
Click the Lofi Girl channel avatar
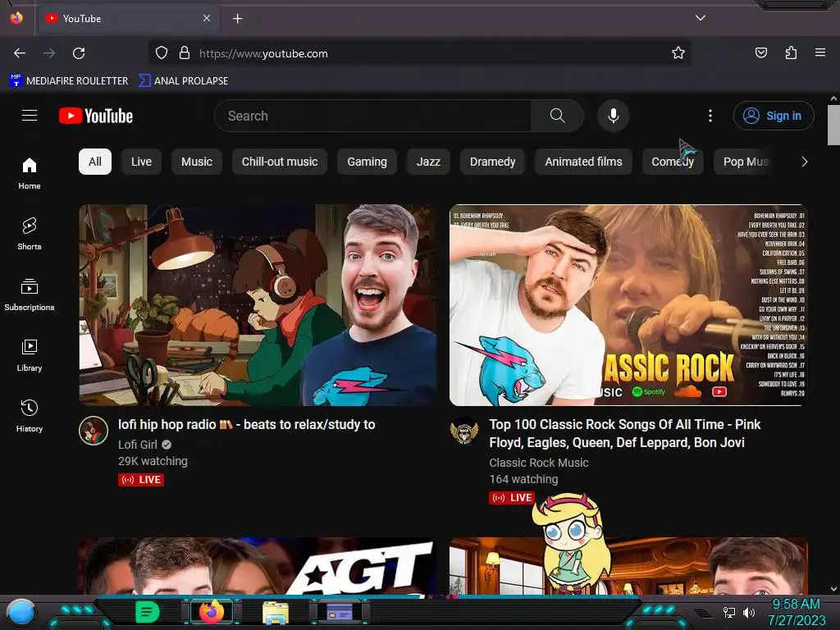pos(94,431)
